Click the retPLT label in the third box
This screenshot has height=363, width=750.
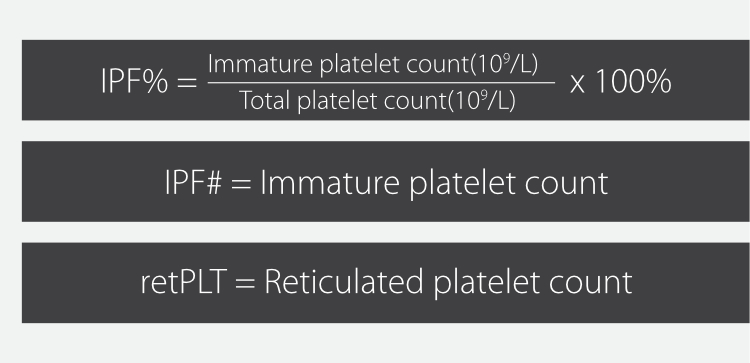tap(184, 282)
